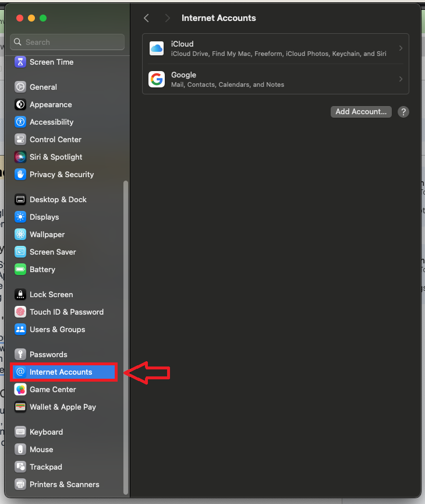The image size is (425, 504).
Task: Click the Google G logo
Action: pyautogui.click(x=157, y=79)
